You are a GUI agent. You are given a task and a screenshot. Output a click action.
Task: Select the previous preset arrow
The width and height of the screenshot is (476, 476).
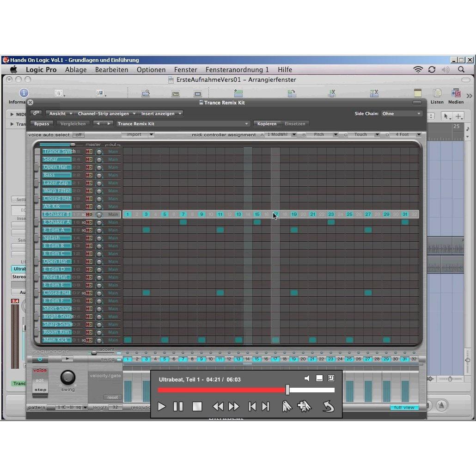pos(98,123)
